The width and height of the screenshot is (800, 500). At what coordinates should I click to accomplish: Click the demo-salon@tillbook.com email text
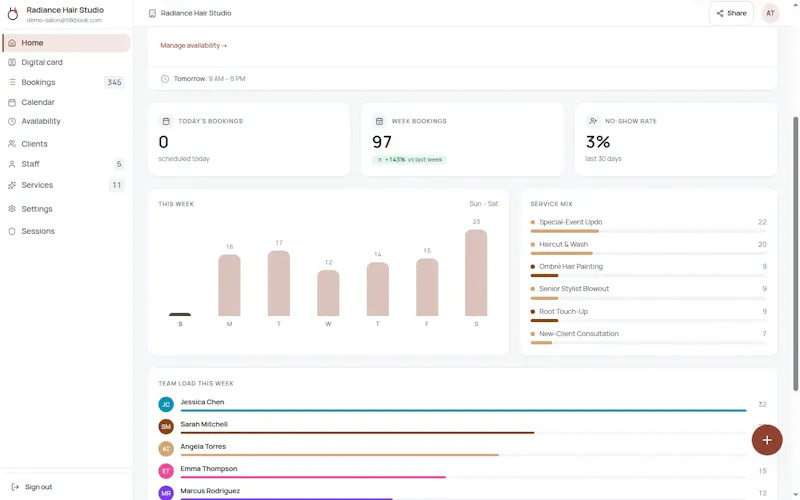(64, 20)
